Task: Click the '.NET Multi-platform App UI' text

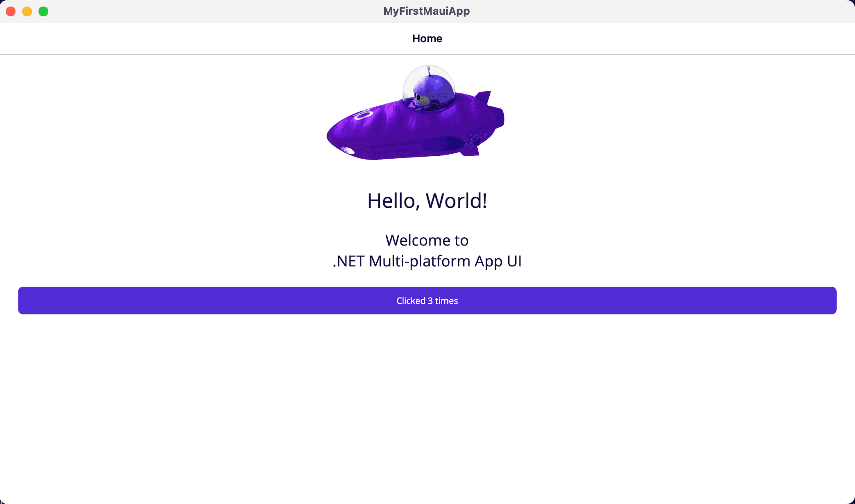Action: coord(427,261)
